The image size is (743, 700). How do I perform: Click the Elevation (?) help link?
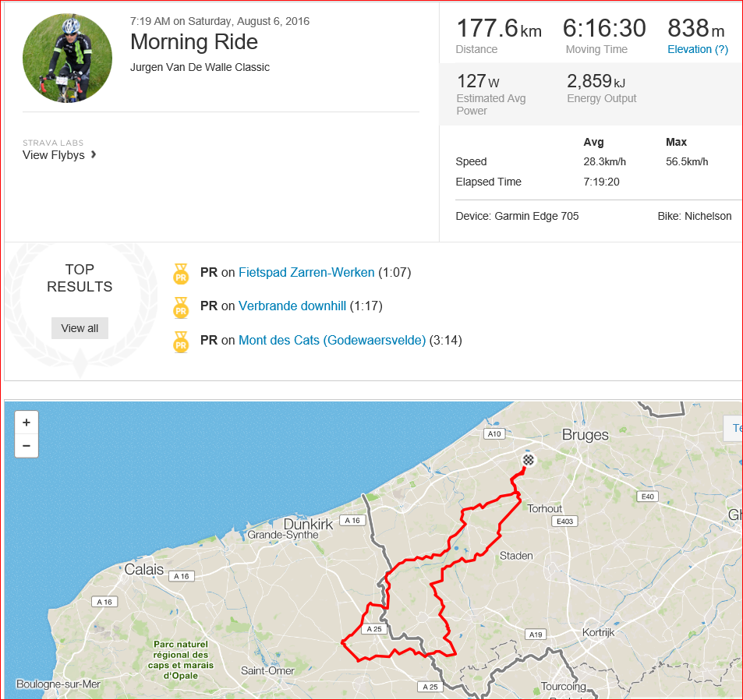tap(698, 49)
